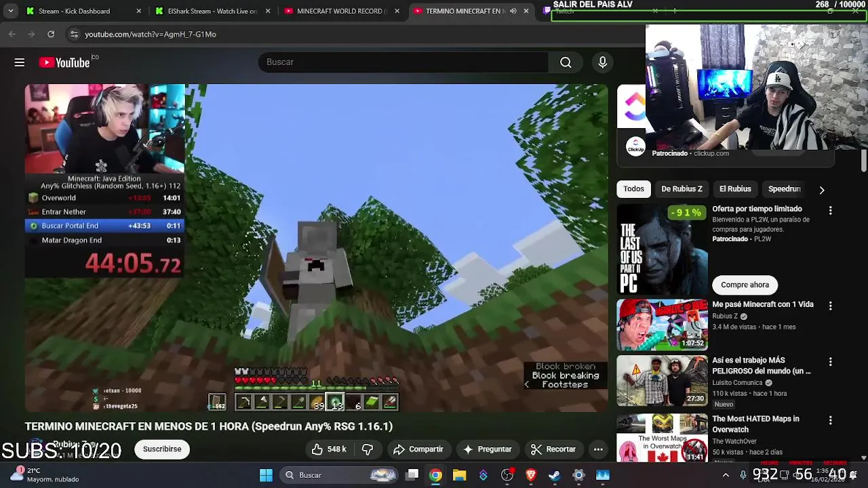Open Steam from the taskbar
868x488 pixels.
(x=555, y=475)
